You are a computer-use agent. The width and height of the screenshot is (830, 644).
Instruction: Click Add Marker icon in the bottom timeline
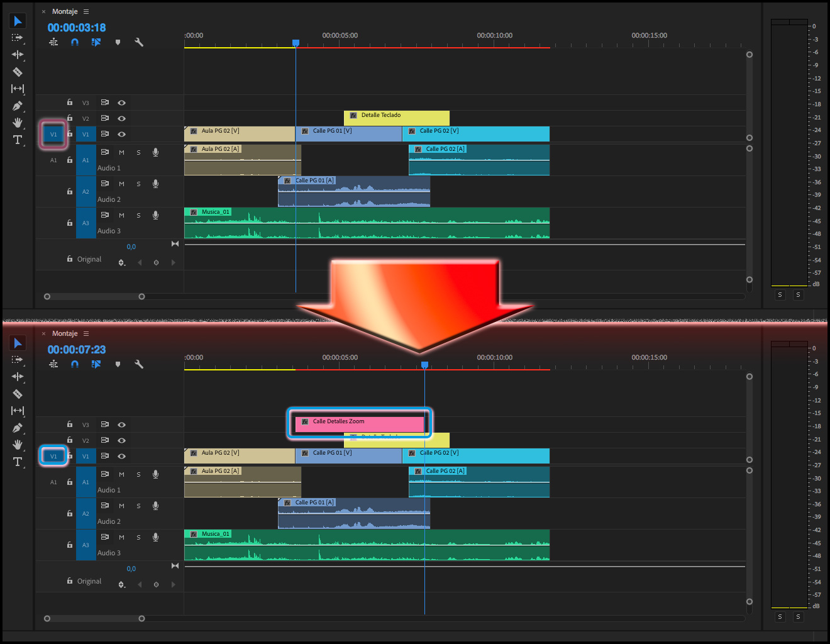tap(118, 364)
